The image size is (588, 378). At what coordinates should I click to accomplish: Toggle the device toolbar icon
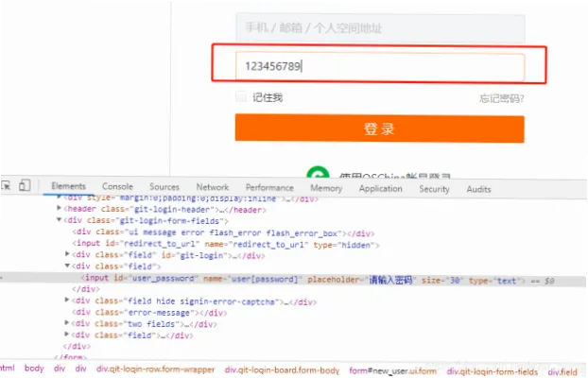25,185
